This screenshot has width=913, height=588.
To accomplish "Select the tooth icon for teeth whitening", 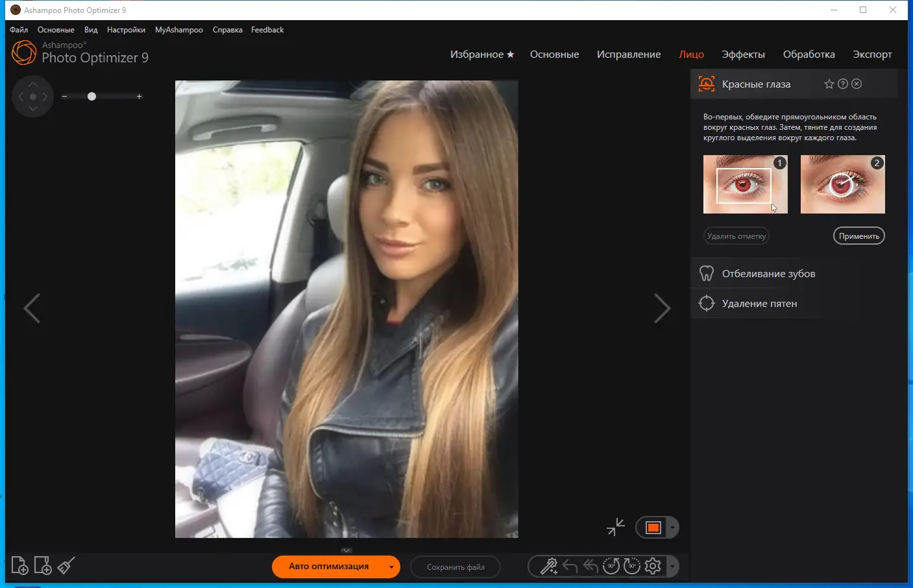I will [x=707, y=273].
